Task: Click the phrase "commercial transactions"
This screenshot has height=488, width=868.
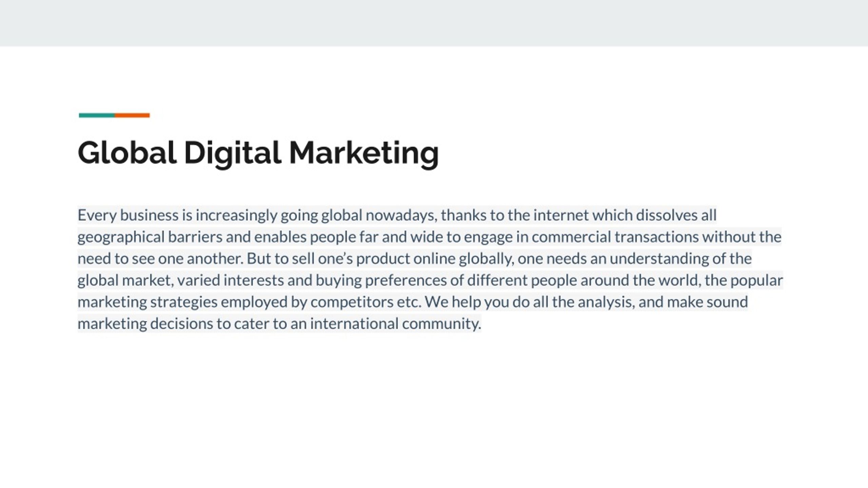Action: pos(615,237)
